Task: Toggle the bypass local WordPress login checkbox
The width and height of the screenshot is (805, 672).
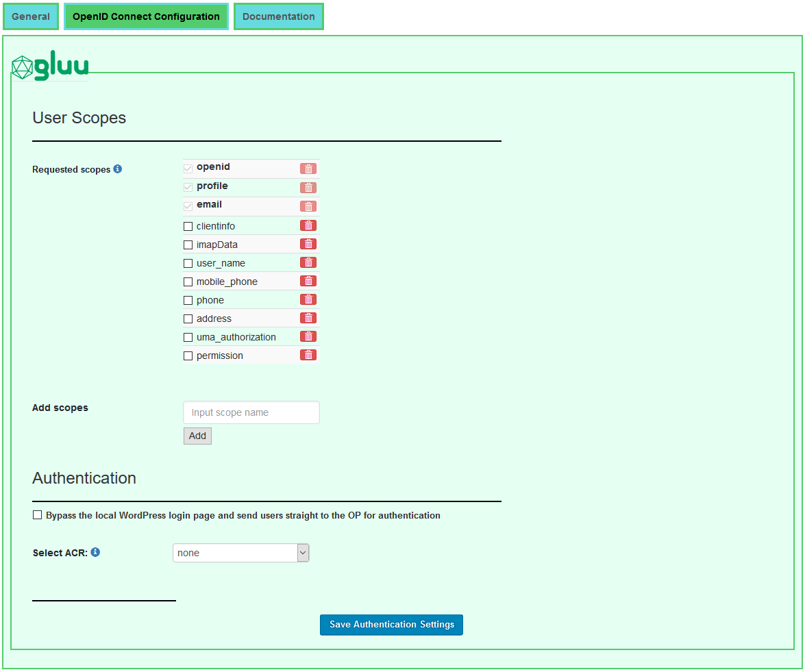Action: point(38,515)
